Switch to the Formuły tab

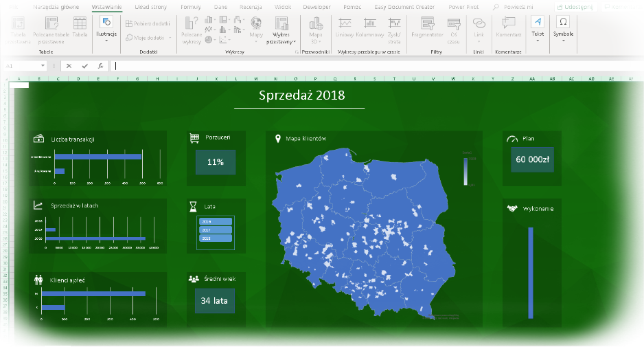[x=190, y=6]
